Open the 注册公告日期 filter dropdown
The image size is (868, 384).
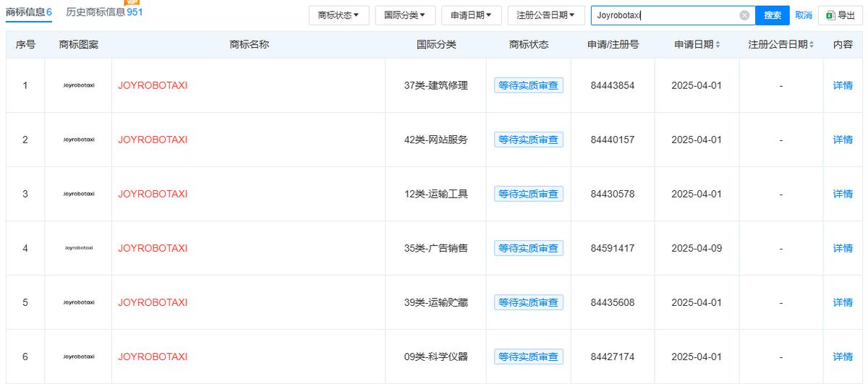545,15
